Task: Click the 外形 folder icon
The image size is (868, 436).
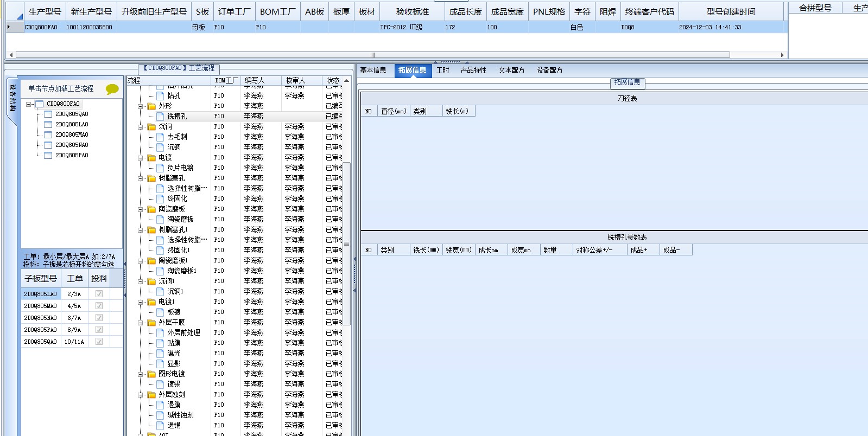Action: coord(151,106)
